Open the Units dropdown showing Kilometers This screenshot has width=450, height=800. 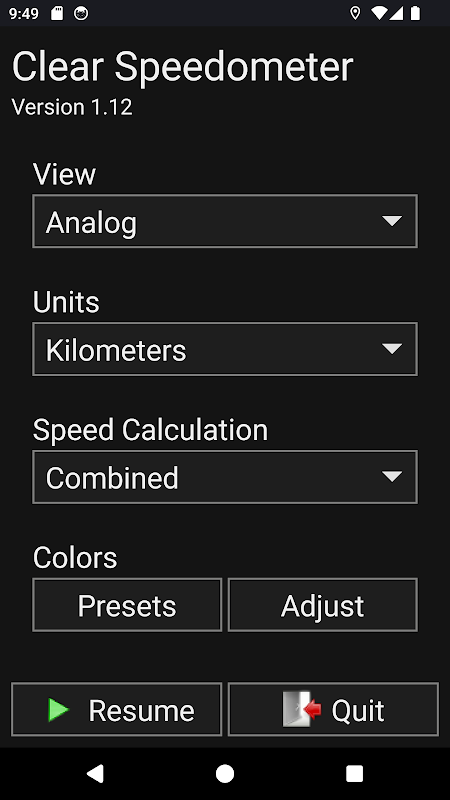(225, 349)
